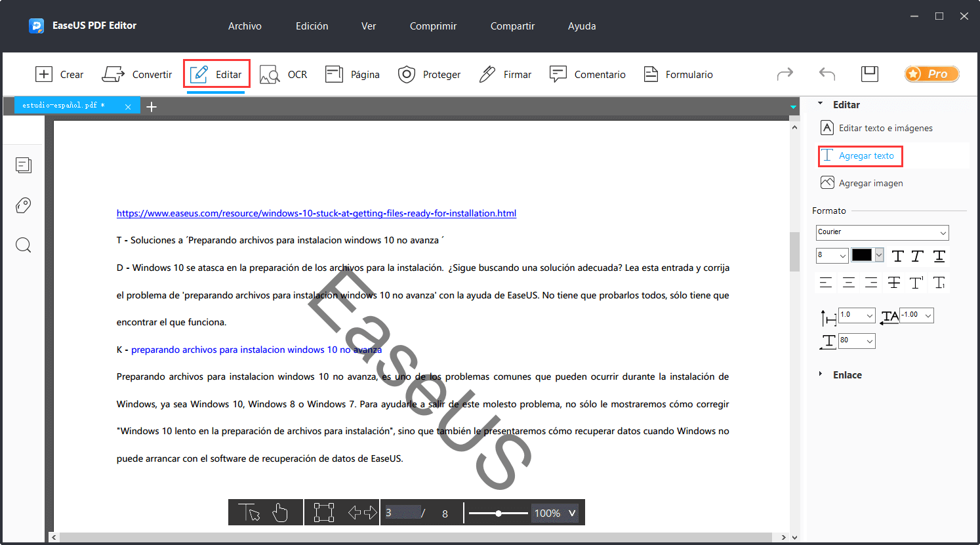980x545 pixels.
Task: Open the Archivo menu
Action: pos(245,26)
